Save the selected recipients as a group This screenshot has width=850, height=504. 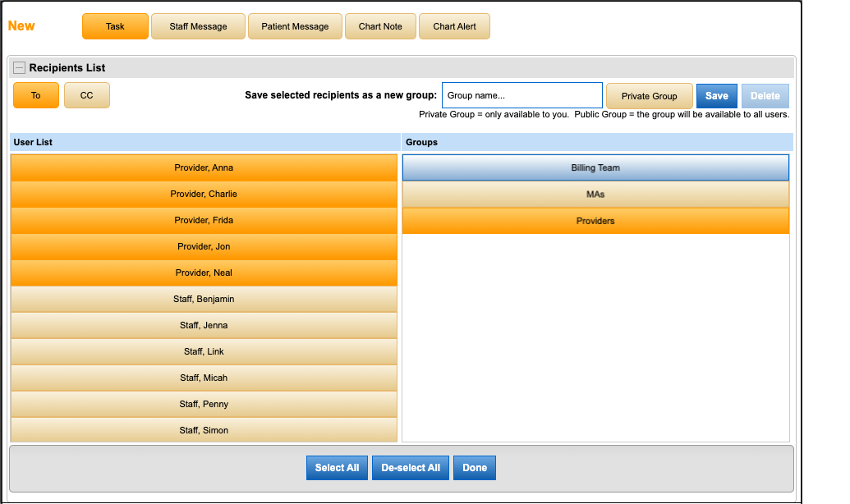click(x=716, y=95)
